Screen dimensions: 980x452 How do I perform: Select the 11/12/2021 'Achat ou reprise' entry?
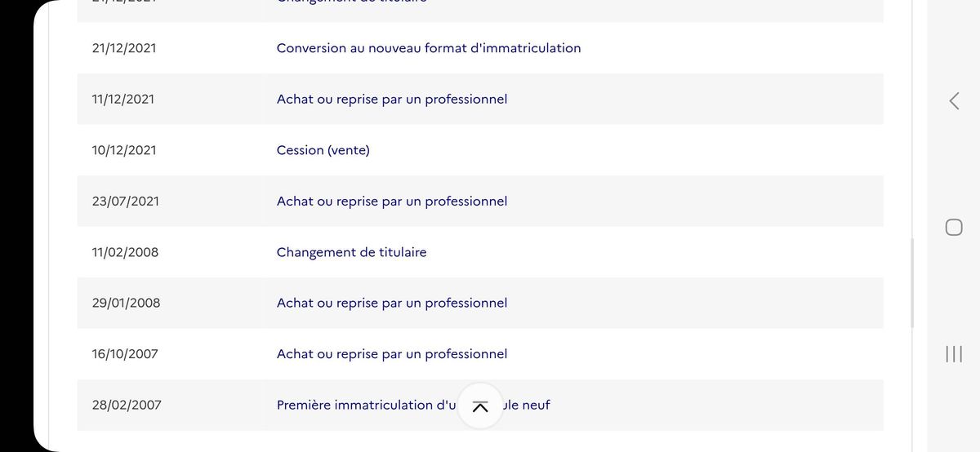(392, 100)
